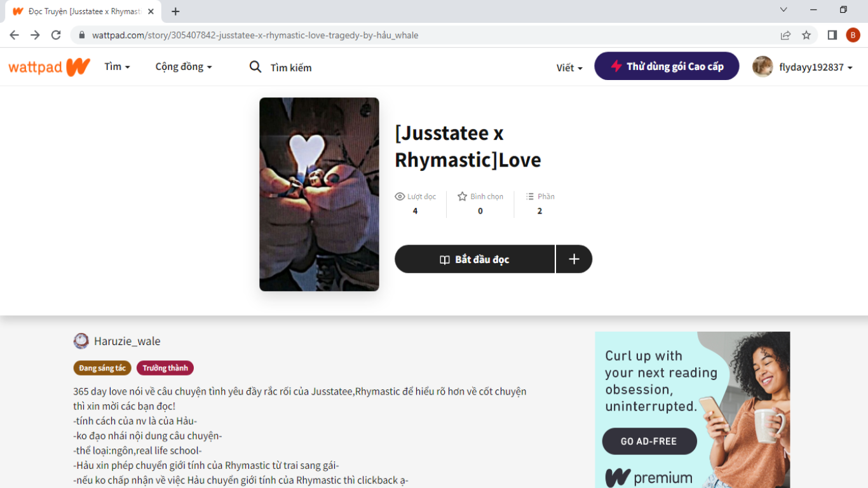Image resolution: width=868 pixels, height=488 pixels.
Task: Click Haruzie_wale's author avatar
Action: click(x=81, y=341)
